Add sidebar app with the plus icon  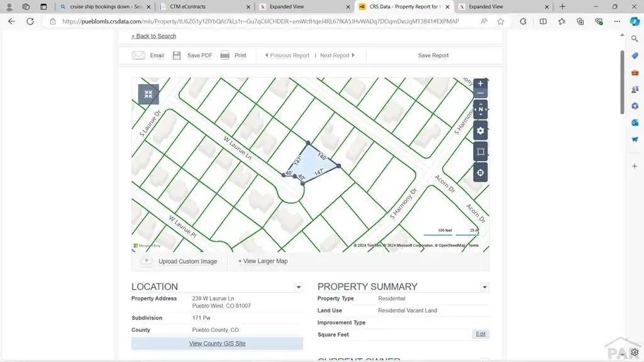click(x=635, y=166)
